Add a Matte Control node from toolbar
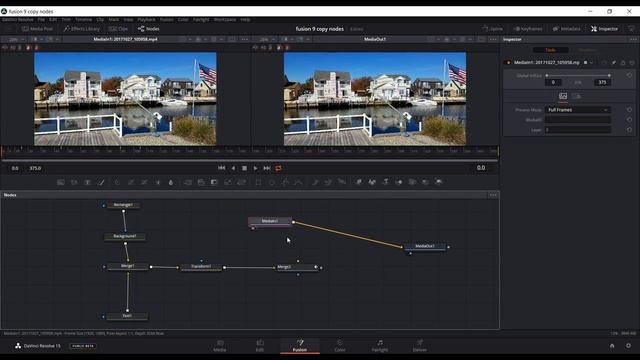 point(214,182)
